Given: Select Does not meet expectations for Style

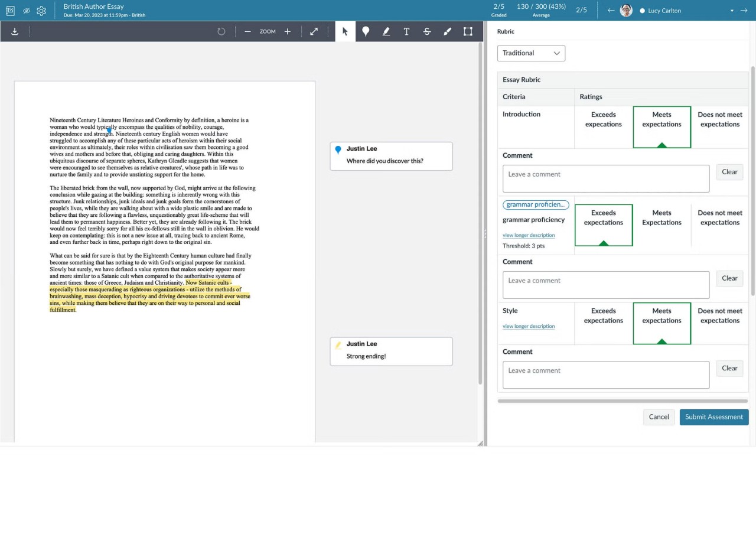Looking at the screenshot, I should pos(720,315).
